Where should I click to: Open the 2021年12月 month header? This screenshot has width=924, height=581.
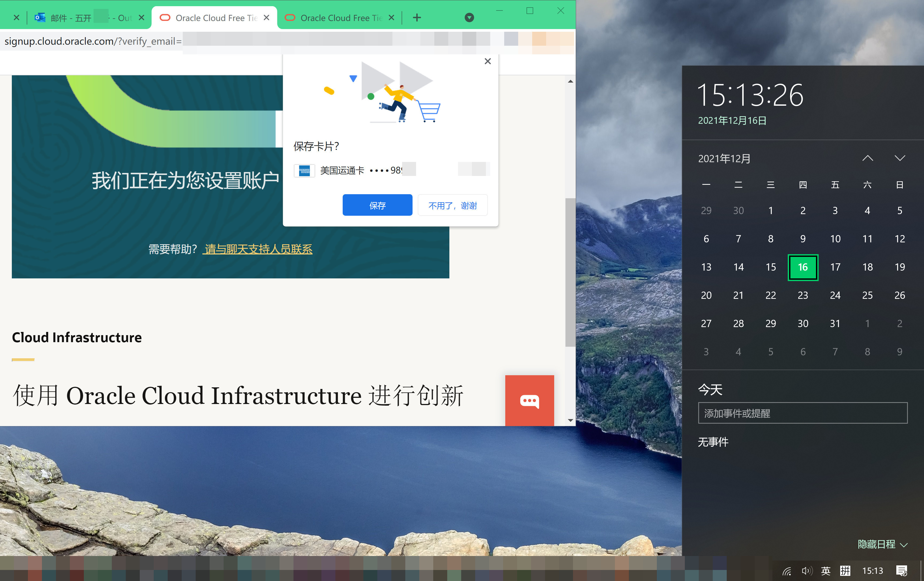tap(724, 159)
